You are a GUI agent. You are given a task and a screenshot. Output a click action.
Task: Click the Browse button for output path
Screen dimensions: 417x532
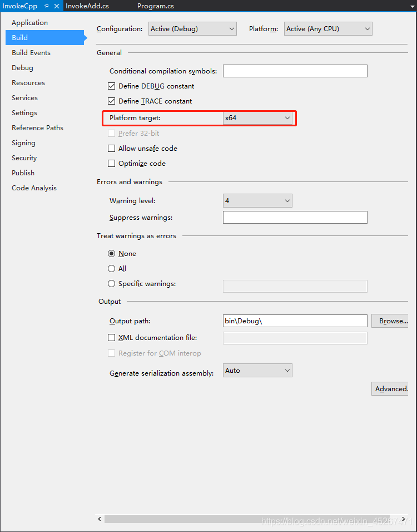pos(390,321)
